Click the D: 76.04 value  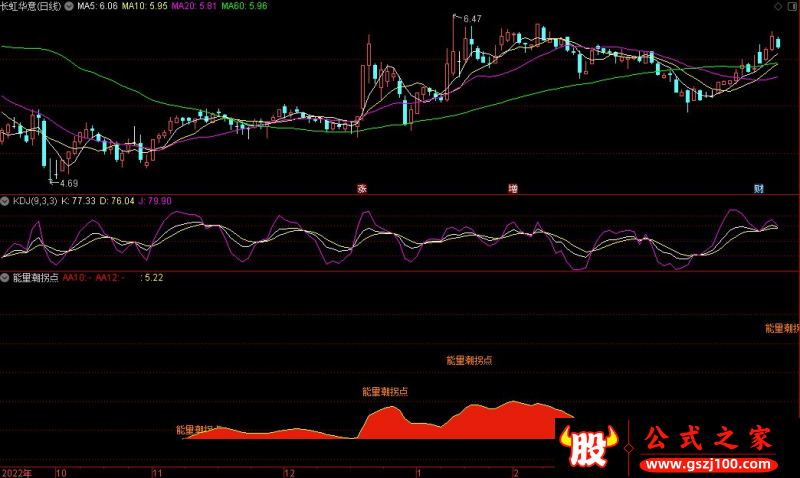117,201
